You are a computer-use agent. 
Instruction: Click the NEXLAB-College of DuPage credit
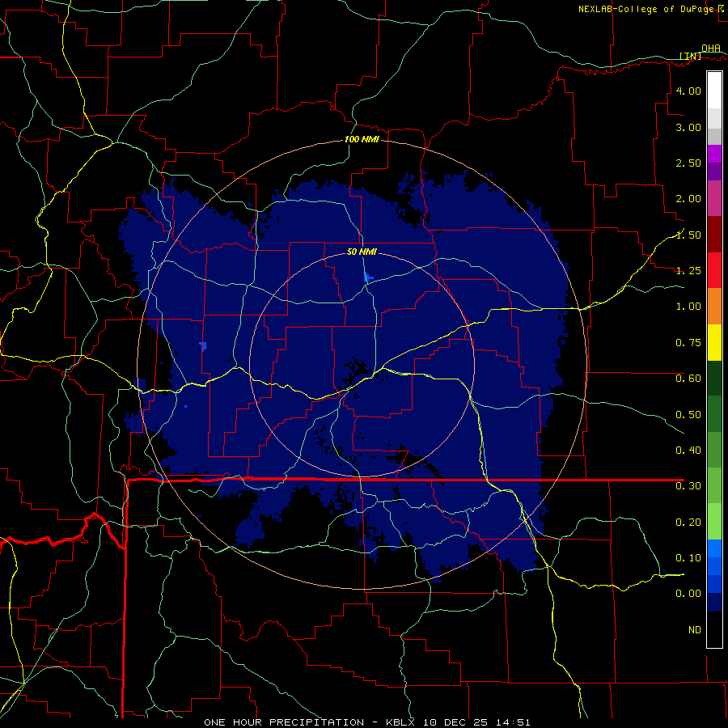tap(646, 9)
